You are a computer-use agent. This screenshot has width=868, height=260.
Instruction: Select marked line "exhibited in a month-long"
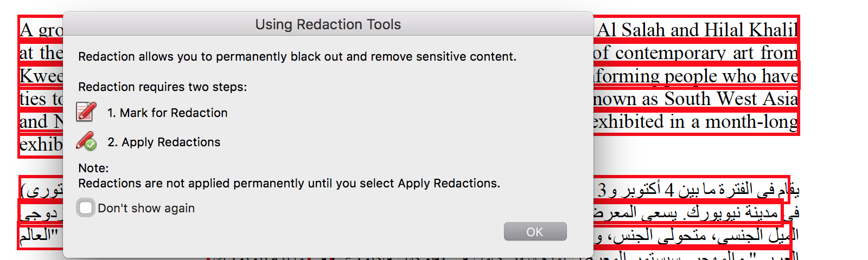coord(695,122)
